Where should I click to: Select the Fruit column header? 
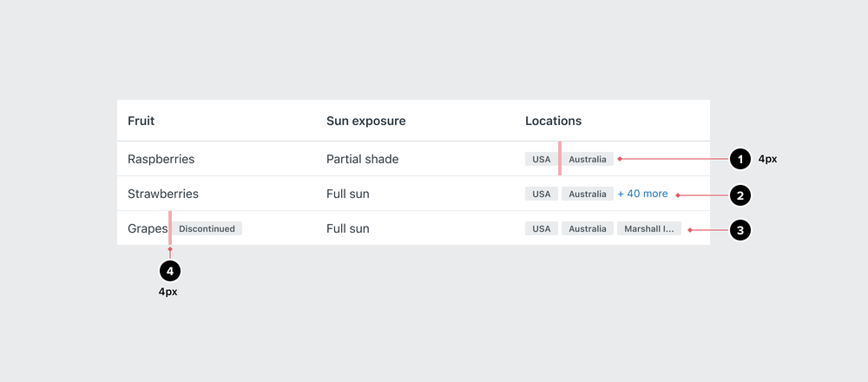[x=141, y=121]
